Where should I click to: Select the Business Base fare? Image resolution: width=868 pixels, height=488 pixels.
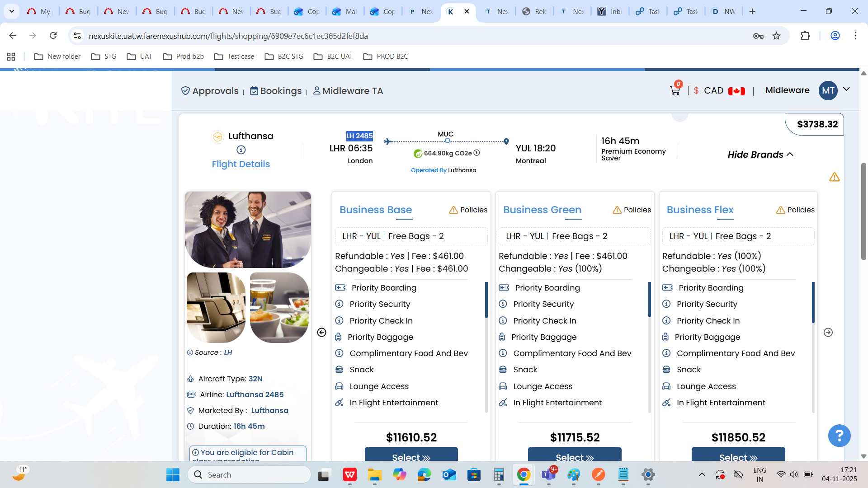pyautogui.click(x=411, y=456)
